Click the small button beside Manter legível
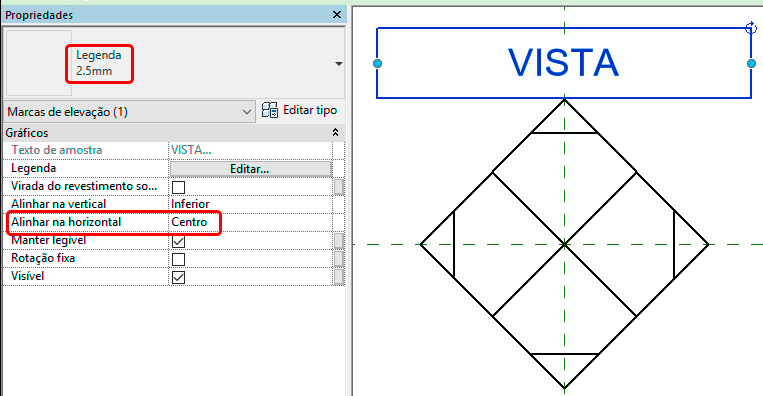 [x=339, y=241]
